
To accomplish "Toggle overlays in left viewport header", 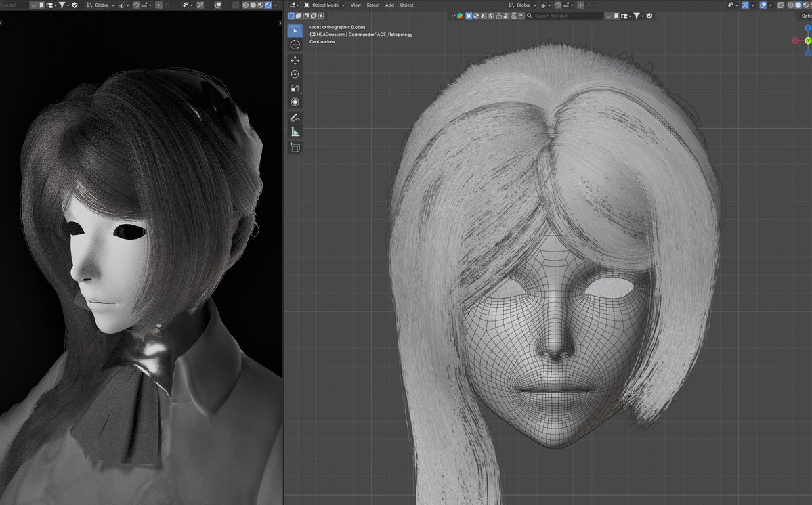I will [x=218, y=5].
